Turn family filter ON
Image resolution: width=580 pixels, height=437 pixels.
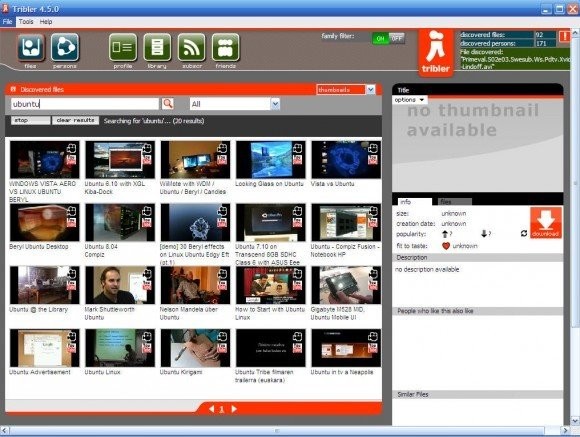(x=380, y=38)
